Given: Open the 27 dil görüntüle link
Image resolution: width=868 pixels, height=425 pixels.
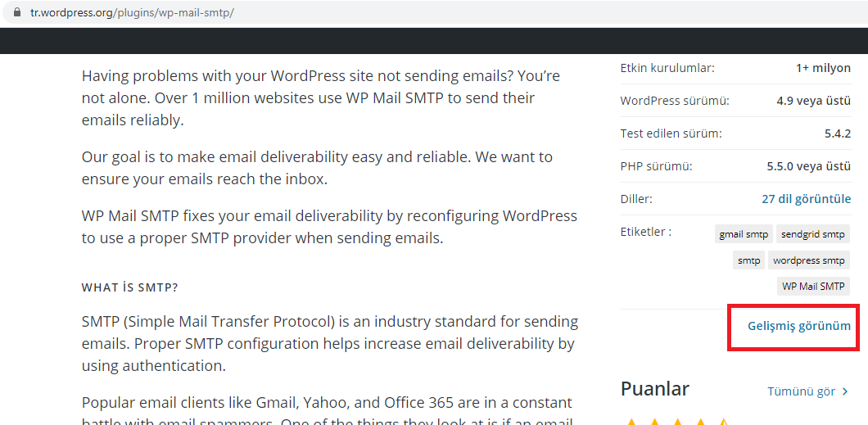Looking at the screenshot, I should pyautogui.click(x=806, y=199).
